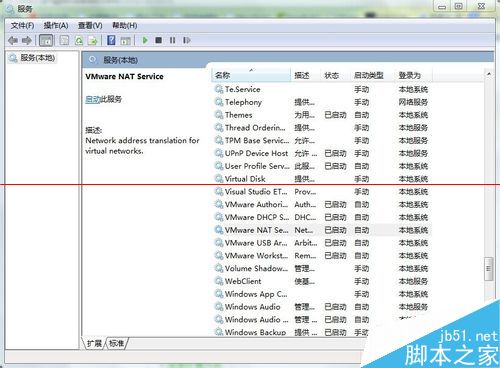The width and height of the screenshot is (500, 368).
Task: Open the Help toolbar icon
Action: pyautogui.click(x=111, y=40)
